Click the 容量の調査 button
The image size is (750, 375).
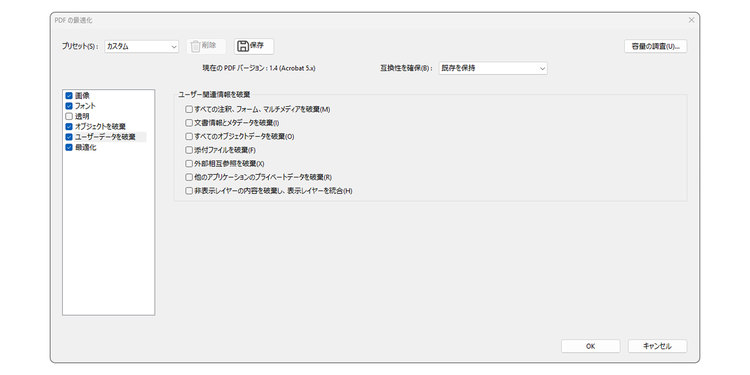[655, 46]
